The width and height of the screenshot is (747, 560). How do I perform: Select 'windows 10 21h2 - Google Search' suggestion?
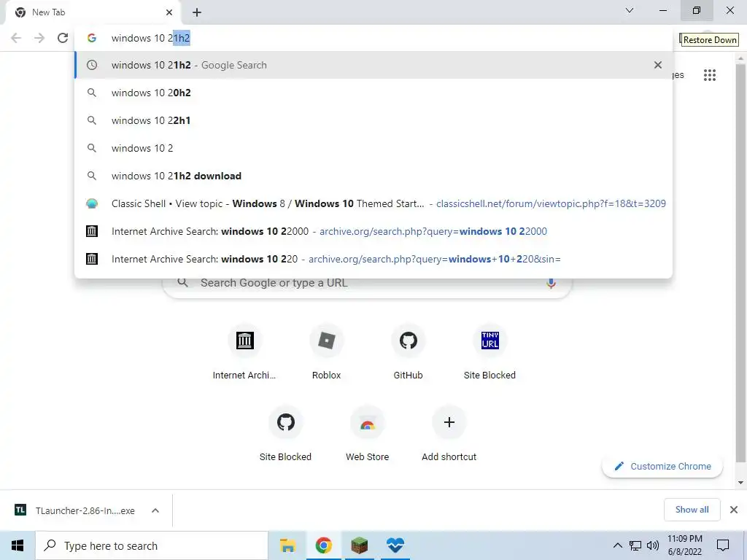pyautogui.click(x=373, y=65)
